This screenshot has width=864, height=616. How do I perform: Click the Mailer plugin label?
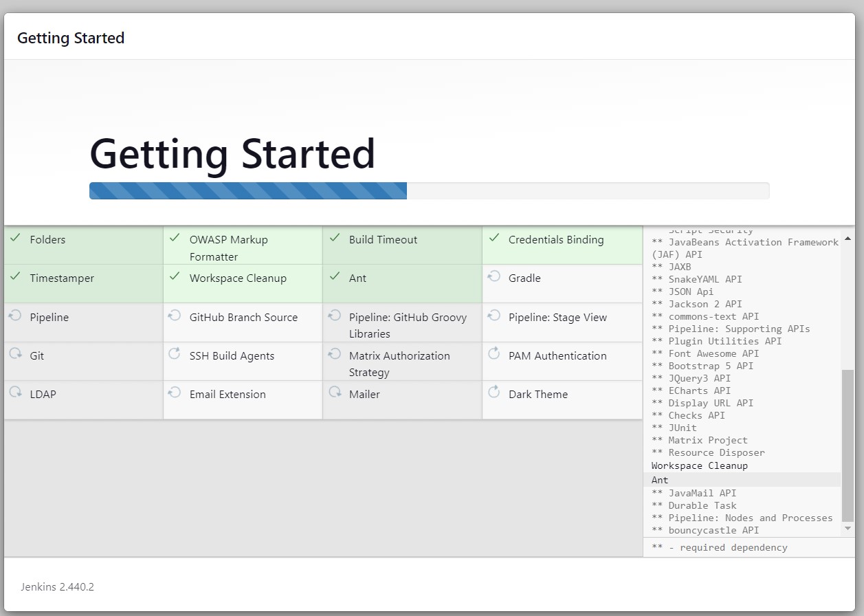tap(364, 395)
